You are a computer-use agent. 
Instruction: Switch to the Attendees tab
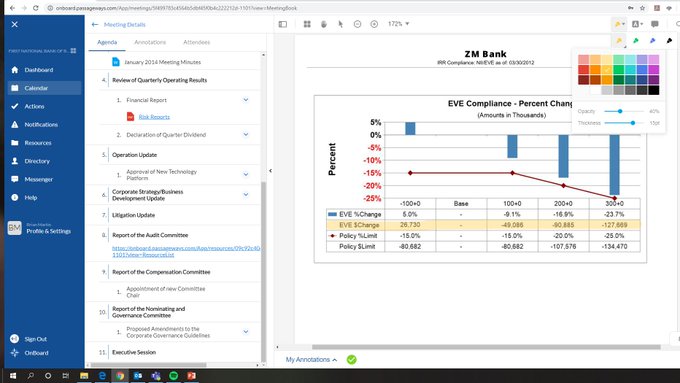196,42
